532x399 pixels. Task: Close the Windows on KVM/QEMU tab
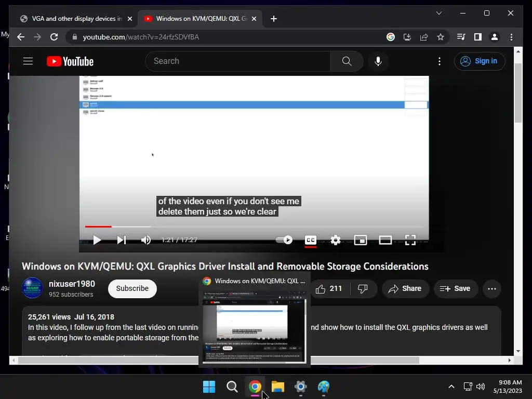(254, 19)
